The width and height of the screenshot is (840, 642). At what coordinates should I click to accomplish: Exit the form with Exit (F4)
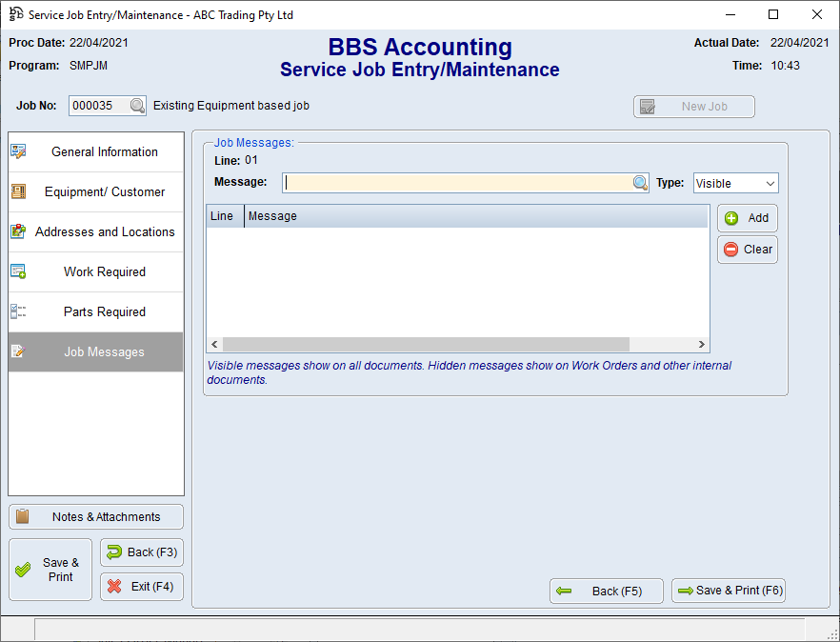(142, 587)
